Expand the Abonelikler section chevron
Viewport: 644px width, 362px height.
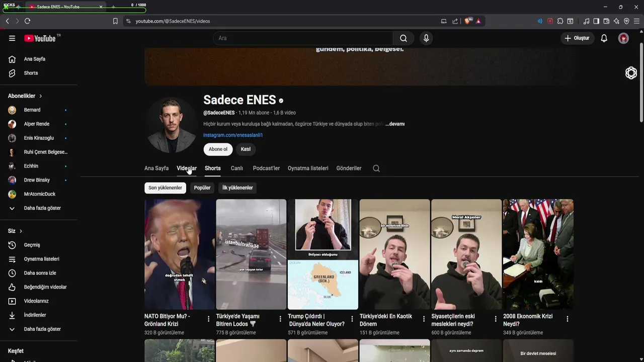41,96
